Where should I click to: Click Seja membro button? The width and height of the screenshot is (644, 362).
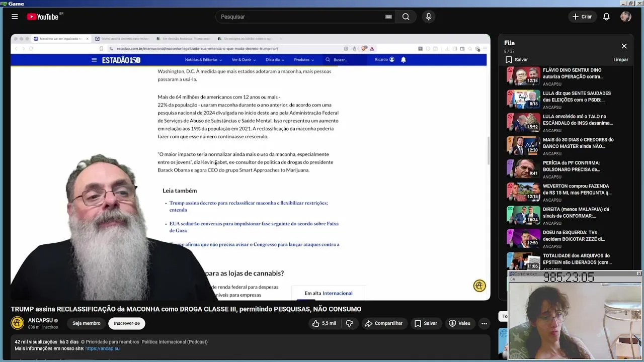coord(86,323)
